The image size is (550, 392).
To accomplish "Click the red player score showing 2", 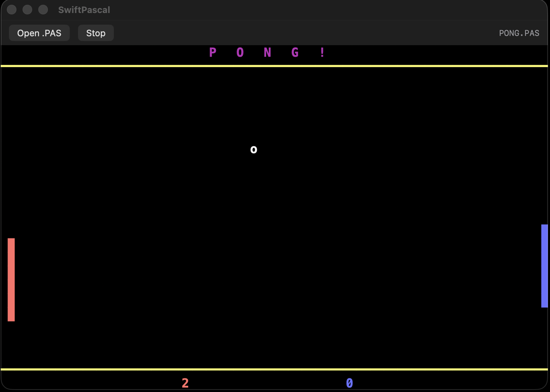I will coord(185,382).
